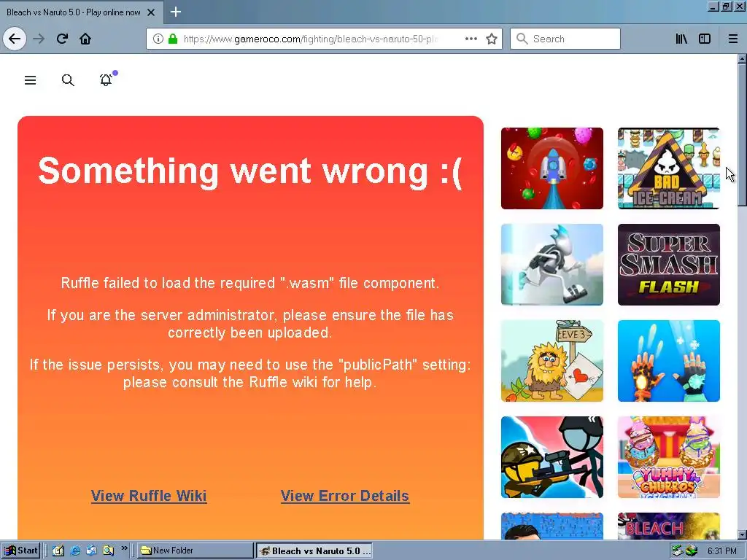The image size is (747, 560).
Task: Open a new browser tab
Action: coord(175,12)
